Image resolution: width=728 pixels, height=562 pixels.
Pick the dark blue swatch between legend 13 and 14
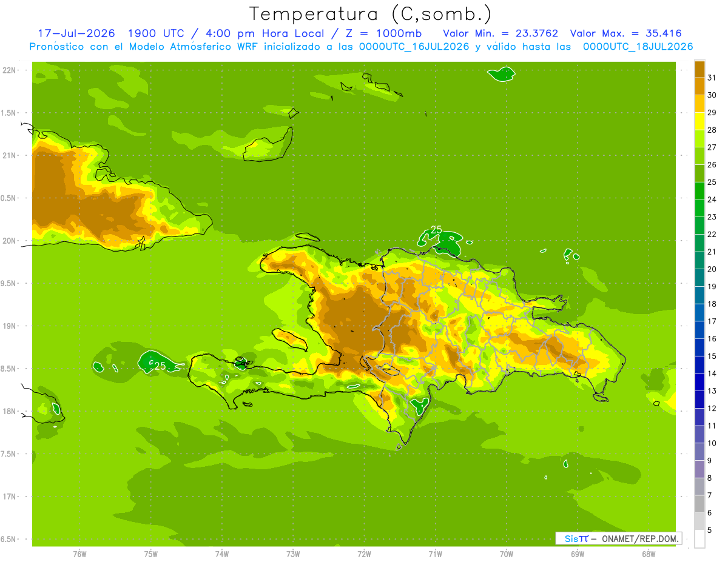click(699, 383)
